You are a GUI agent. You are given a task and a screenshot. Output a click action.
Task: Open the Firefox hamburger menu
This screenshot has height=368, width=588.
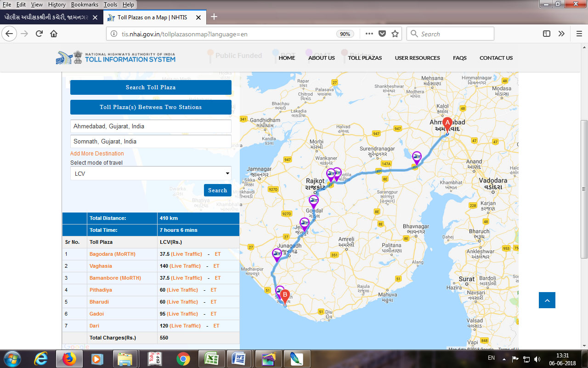(x=579, y=34)
